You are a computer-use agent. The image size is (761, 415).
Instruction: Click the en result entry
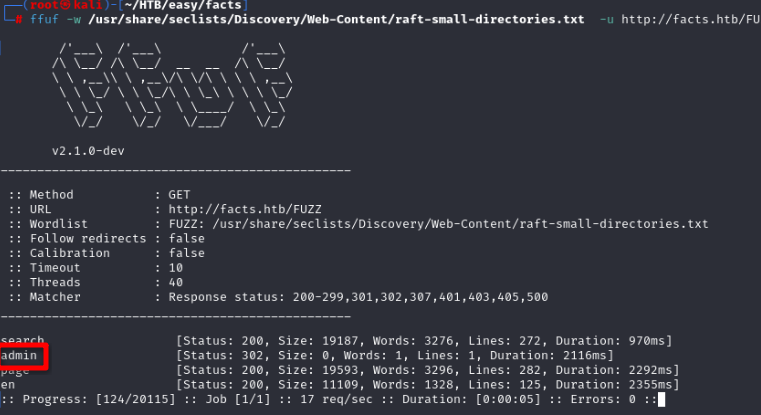click(9, 384)
